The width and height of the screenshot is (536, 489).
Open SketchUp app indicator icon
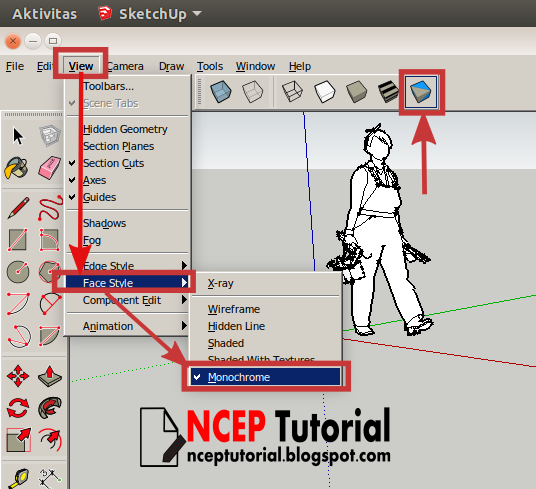click(x=105, y=13)
